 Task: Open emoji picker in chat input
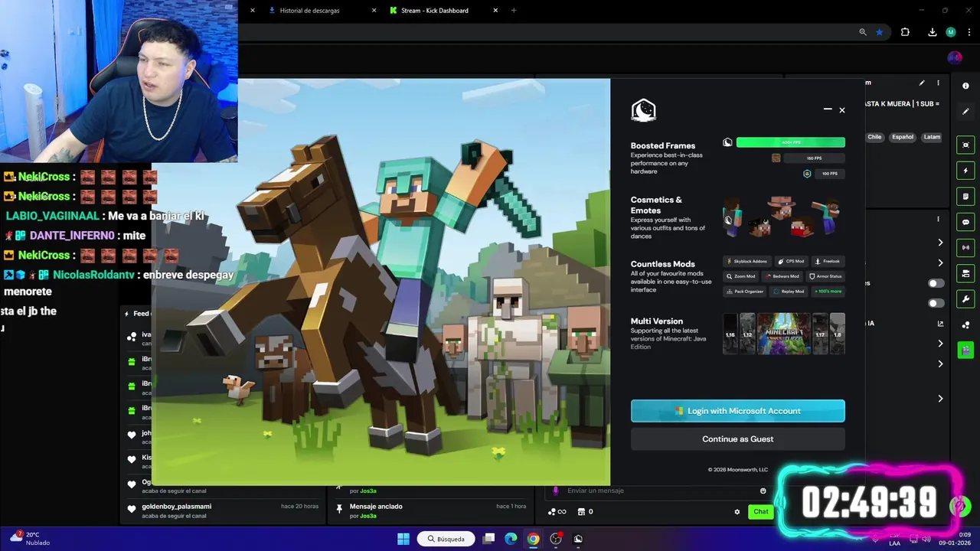point(763,491)
